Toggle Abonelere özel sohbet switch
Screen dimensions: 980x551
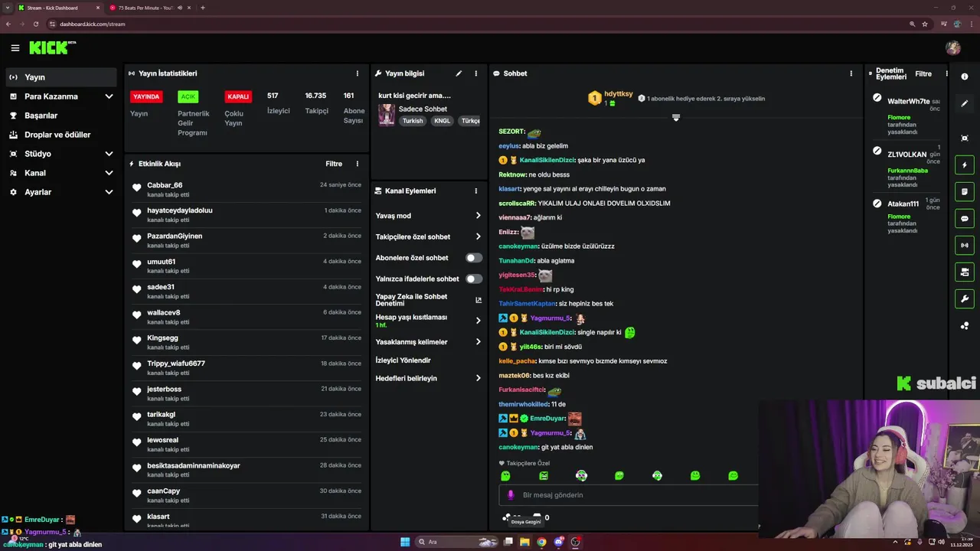point(474,258)
